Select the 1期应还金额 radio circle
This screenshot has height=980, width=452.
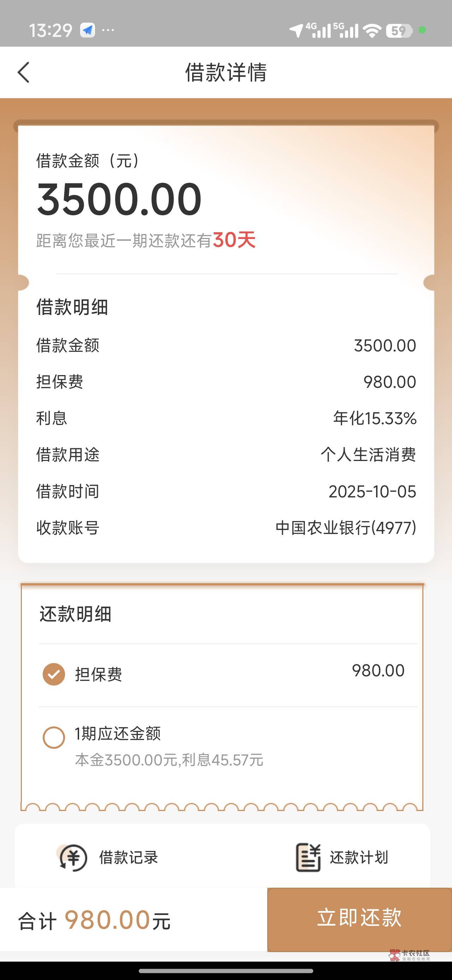[x=54, y=737]
